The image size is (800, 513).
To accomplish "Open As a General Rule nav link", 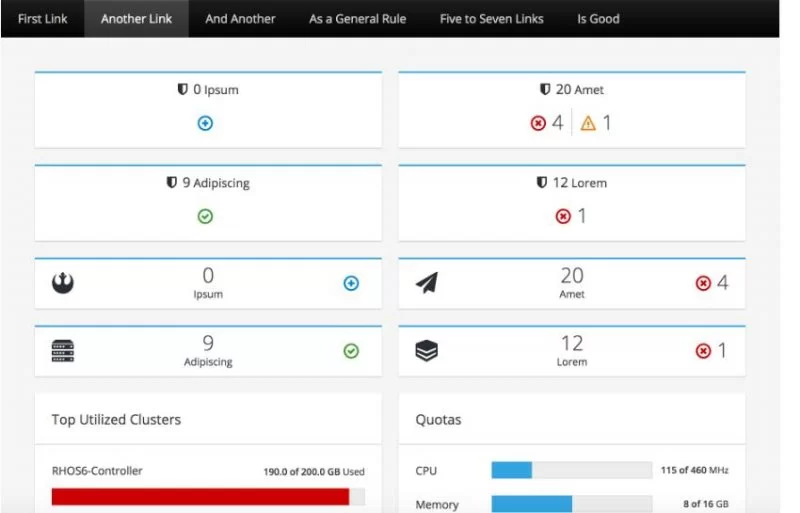I will coord(357,19).
